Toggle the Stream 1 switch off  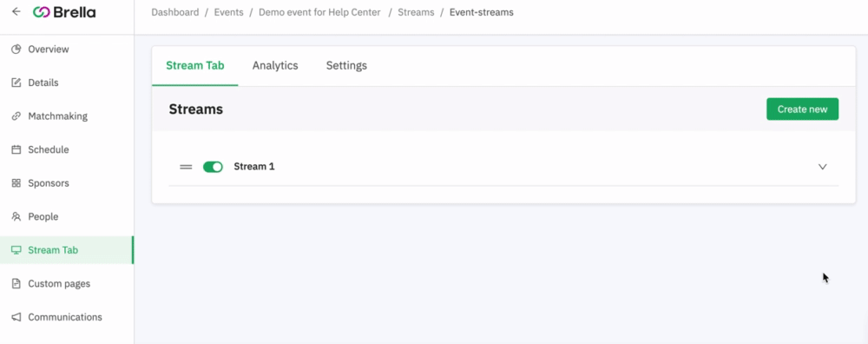tap(213, 167)
